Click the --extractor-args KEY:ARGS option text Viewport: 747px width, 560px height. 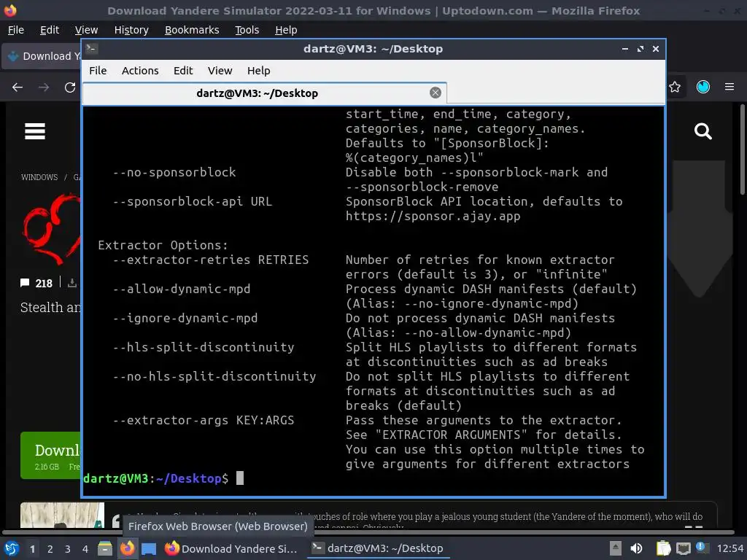point(204,420)
